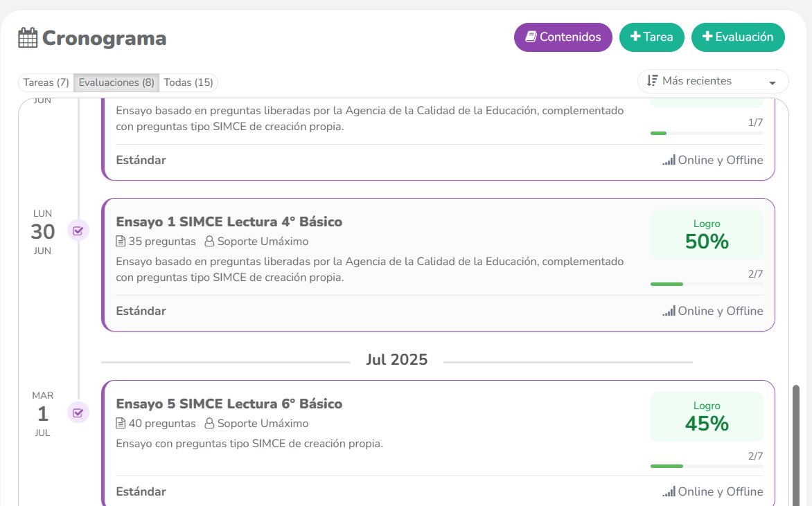Viewport: 812px width, 506px height.
Task: Click the checklist marker for July 1
Action: click(x=78, y=413)
